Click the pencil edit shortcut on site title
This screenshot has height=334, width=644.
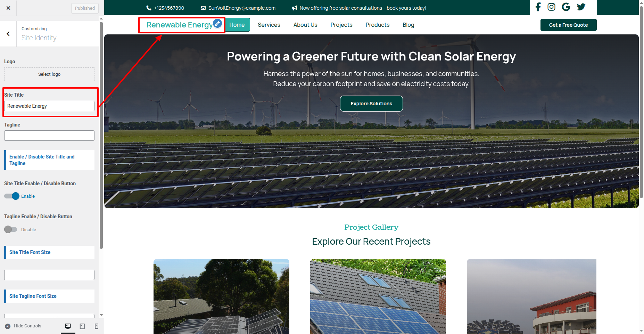(217, 23)
